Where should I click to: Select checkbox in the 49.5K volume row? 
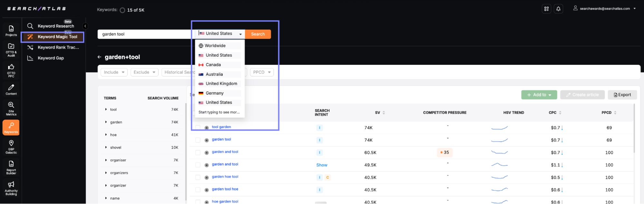(198, 165)
